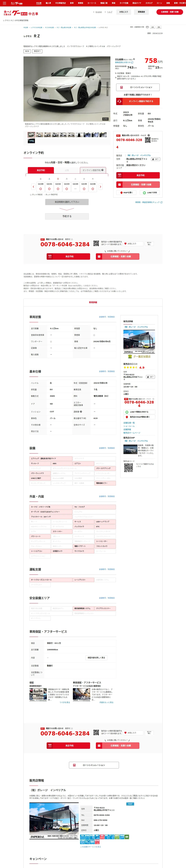Open 販売店のMAP情報を開く
This screenshot has width=186, height=868.
pos(139,417)
